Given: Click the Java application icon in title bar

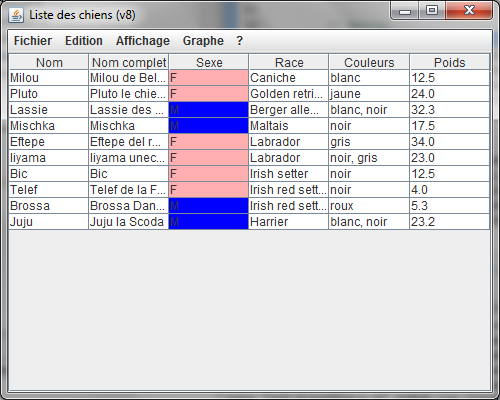Looking at the screenshot, I should point(16,15).
